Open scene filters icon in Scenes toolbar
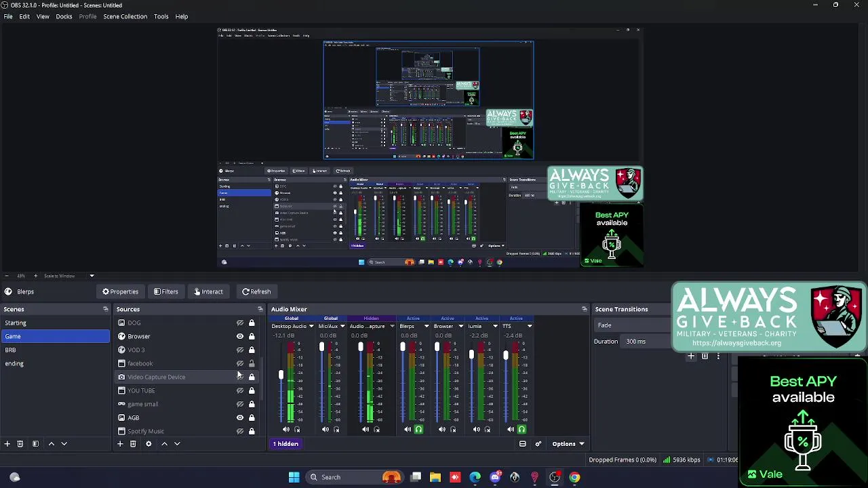 [x=35, y=444]
